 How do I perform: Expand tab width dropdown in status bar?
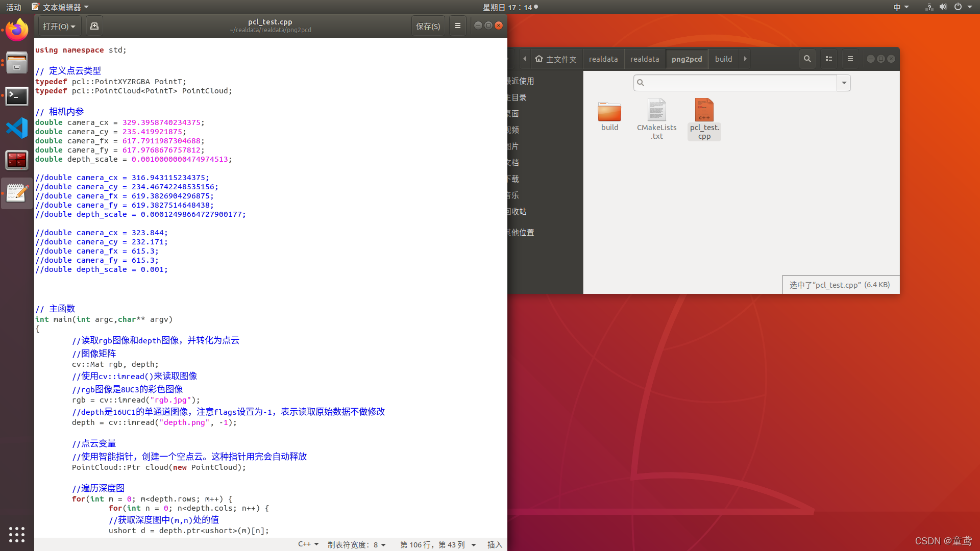(x=356, y=544)
